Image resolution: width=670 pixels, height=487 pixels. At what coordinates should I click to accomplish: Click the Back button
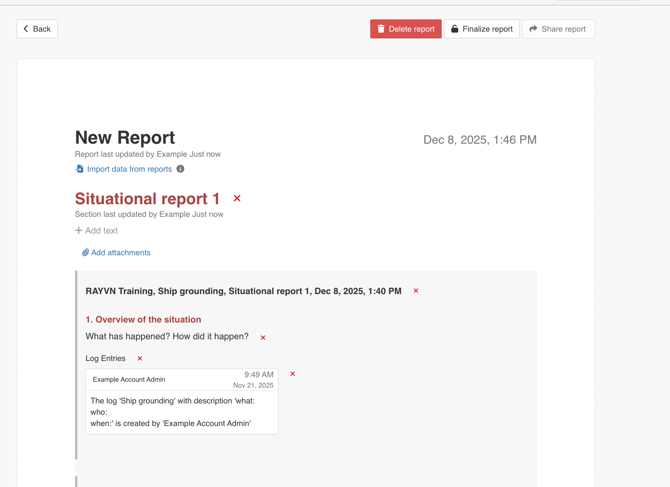[x=37, y=29]
